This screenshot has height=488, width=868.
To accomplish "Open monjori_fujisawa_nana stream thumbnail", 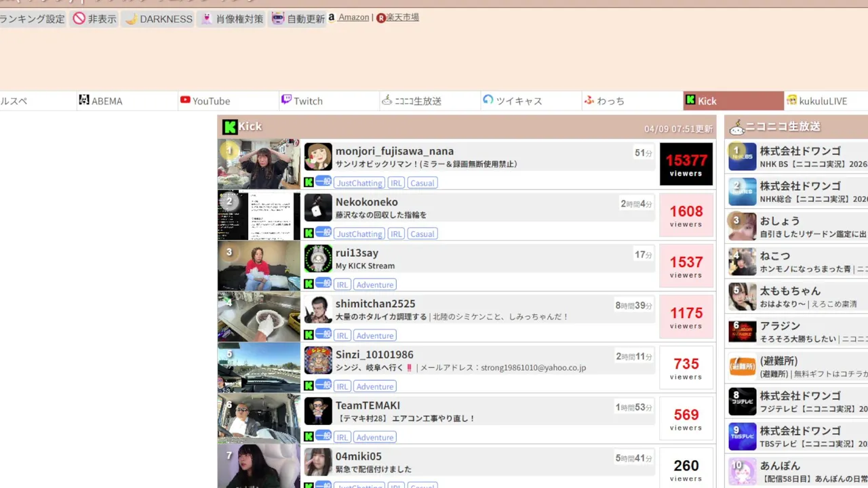I will pyautogui.click(x=258, y=164).
